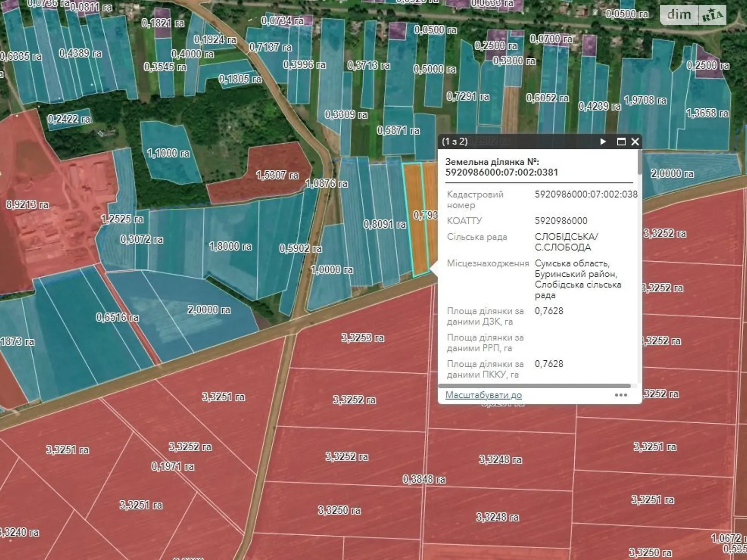Close the parcel info popup
This screenshot has height=560, width=747.
(635, 141)
